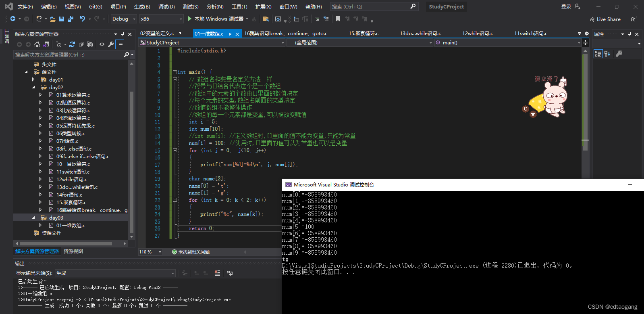The image size is (644, 314).
Task: Select 01一维数组.c under day03
Action: pos(71,226)
